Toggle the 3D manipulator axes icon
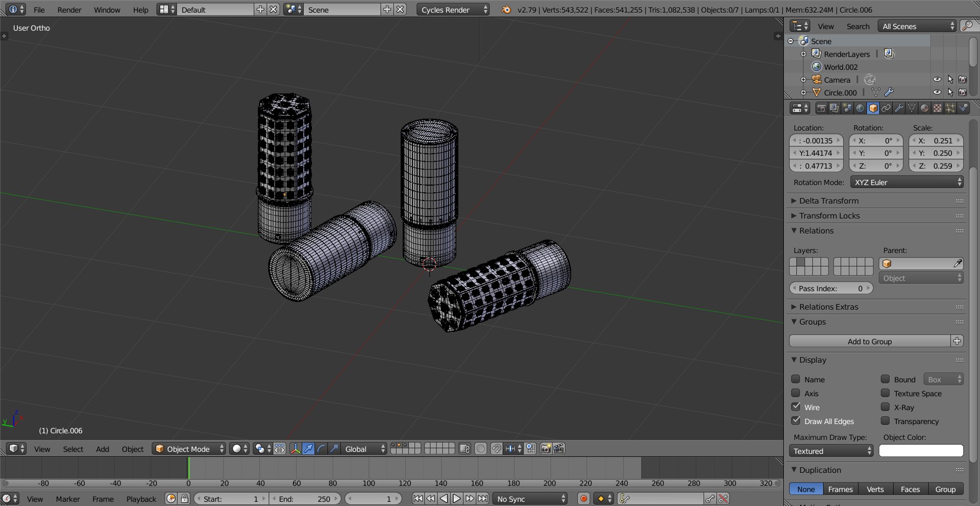This screenshot has height=506, width=980. (x=295, y=449)
